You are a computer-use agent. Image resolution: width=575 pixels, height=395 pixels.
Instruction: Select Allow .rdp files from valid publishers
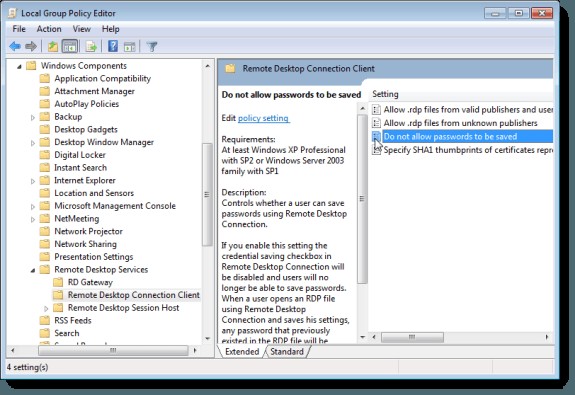(x=468, y=110)
